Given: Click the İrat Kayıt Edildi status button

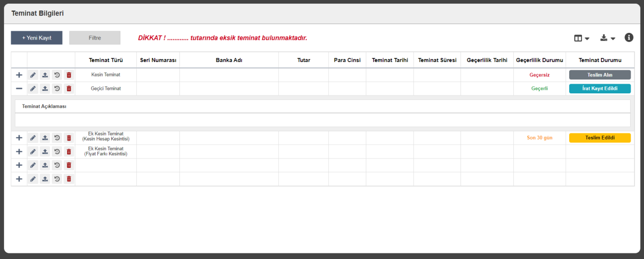Looking at the screenshot, I should pos(599,89).
